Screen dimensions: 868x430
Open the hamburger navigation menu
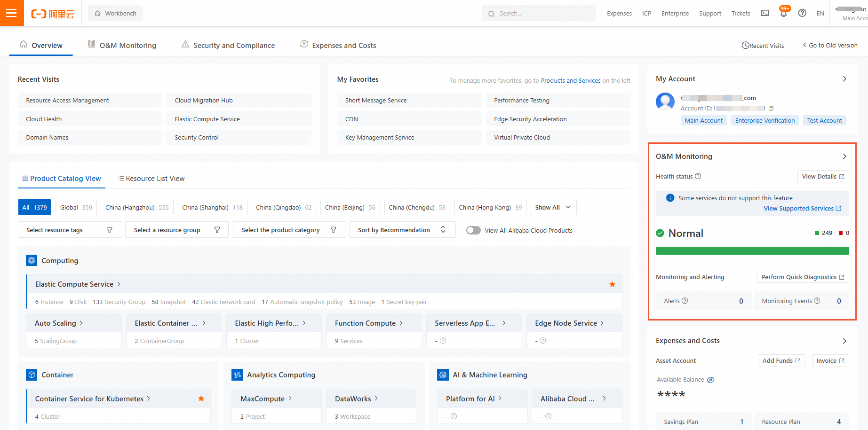pos(11,13)
